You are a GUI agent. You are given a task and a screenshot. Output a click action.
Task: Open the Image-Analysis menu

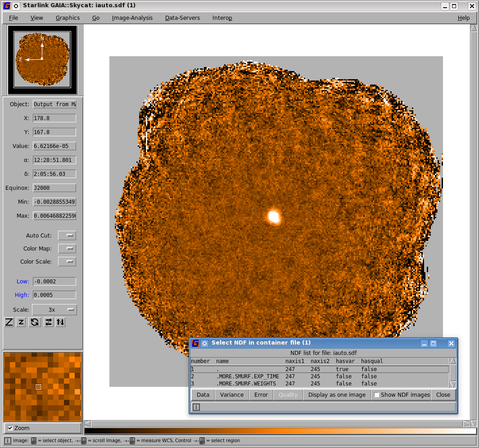tap(132, 18)
